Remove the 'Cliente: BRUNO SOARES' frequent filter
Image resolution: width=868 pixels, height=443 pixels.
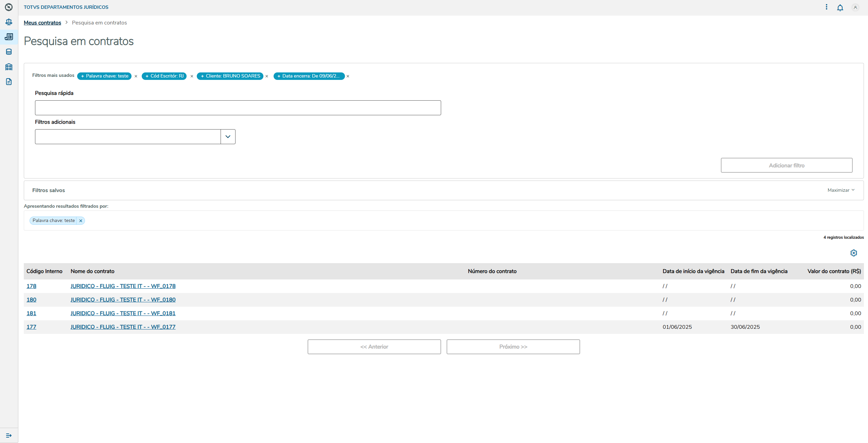tap(267, 76)
